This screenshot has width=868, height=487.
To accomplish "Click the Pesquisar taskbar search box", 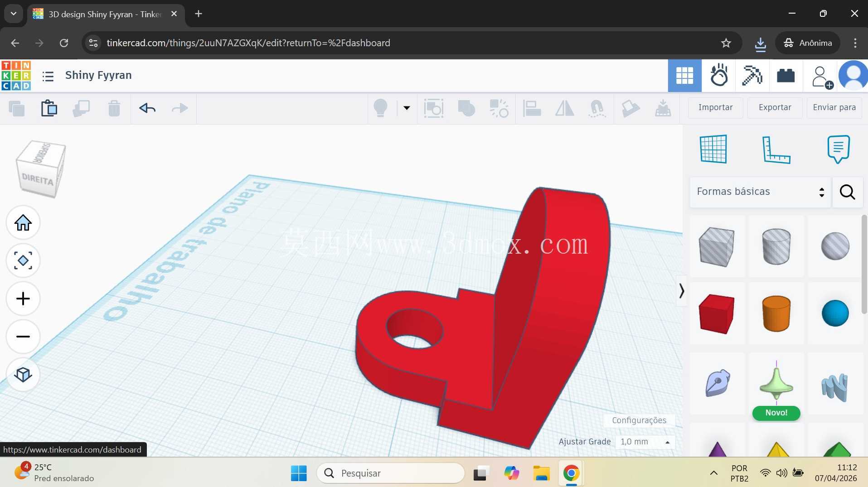I will coord(391,473).
